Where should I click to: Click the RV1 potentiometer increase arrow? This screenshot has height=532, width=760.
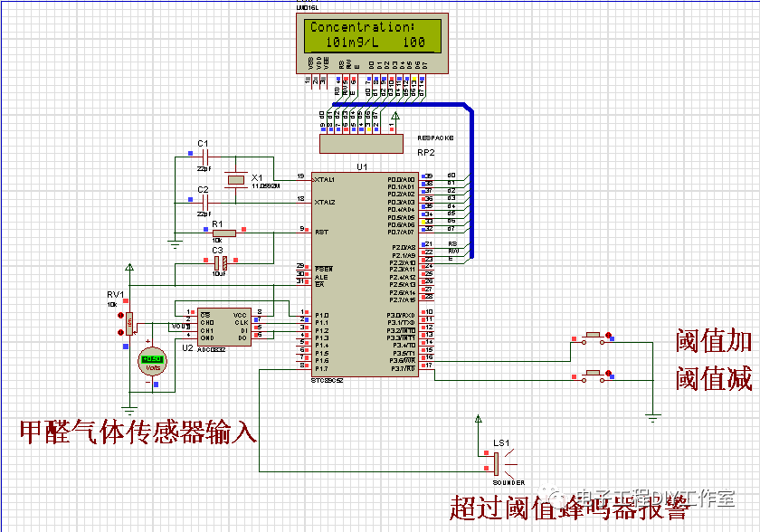click(120, 316)
